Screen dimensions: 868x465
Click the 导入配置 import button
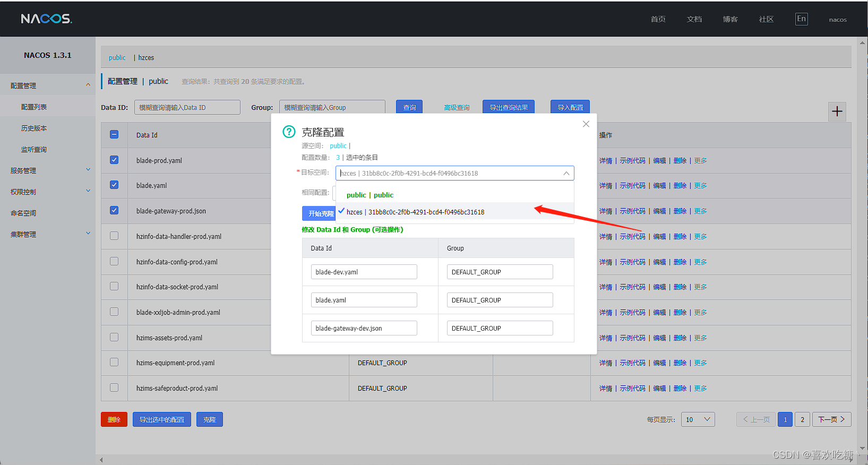pos(570,107)
